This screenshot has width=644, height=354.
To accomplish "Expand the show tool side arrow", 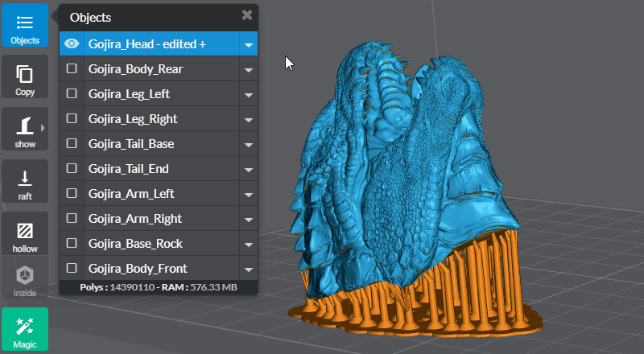I will (43, 128).
